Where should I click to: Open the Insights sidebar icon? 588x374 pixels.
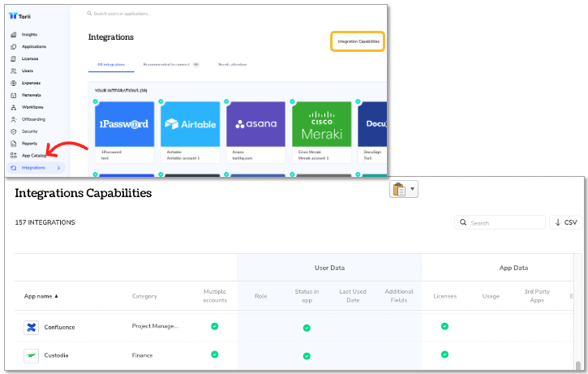pyautogui.click(x=14, y=35)
